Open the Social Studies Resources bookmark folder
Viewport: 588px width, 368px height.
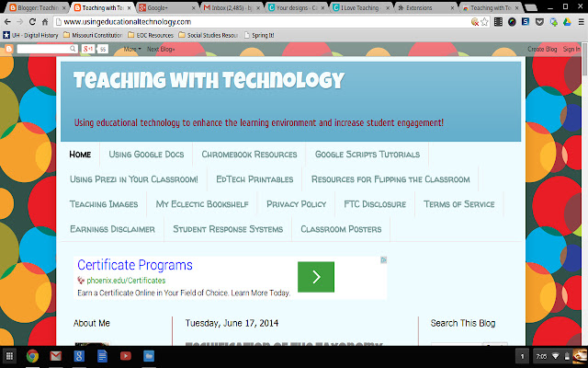tap(209, 35)
